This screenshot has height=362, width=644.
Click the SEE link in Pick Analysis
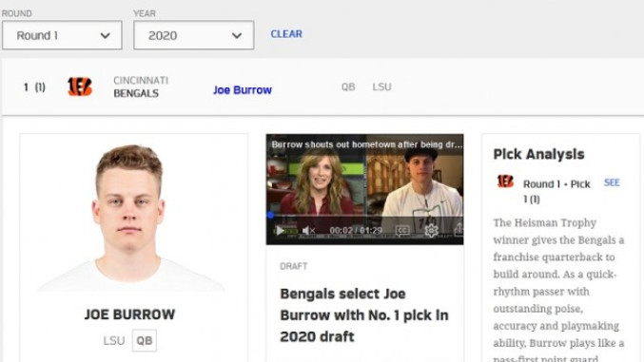tap(612, 182)
